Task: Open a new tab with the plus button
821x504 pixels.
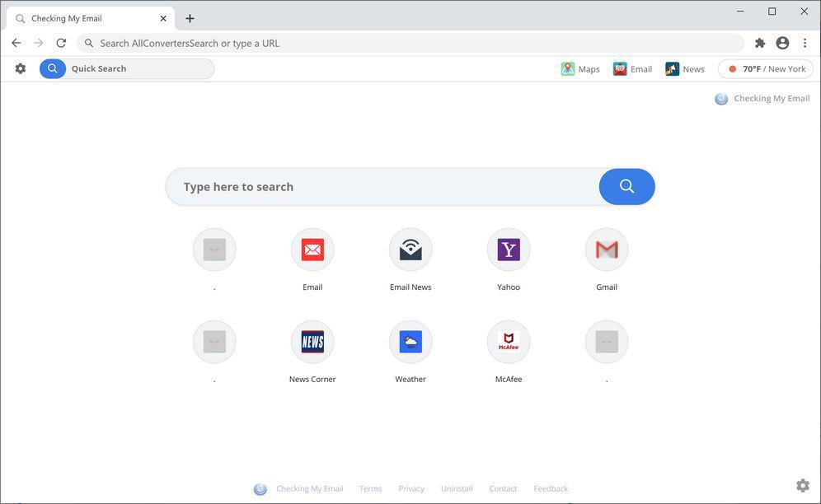Action: click(190, 18)
